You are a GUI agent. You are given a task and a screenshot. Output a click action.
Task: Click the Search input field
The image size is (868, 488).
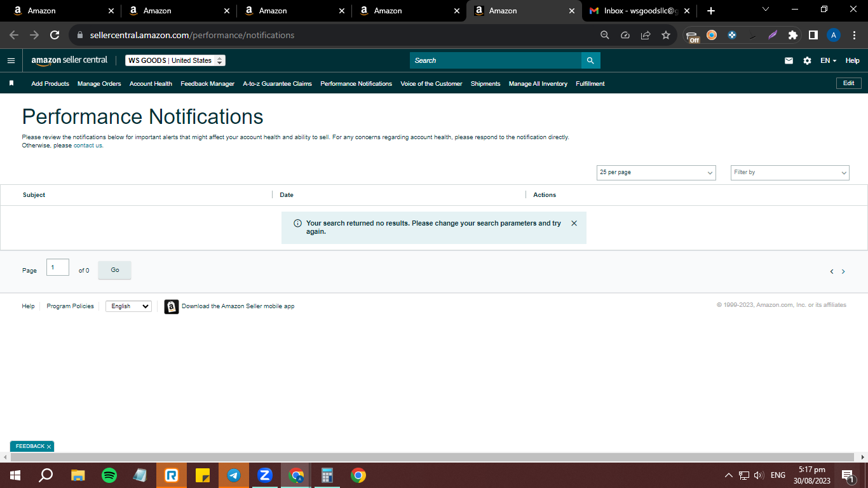coord(496,60)
